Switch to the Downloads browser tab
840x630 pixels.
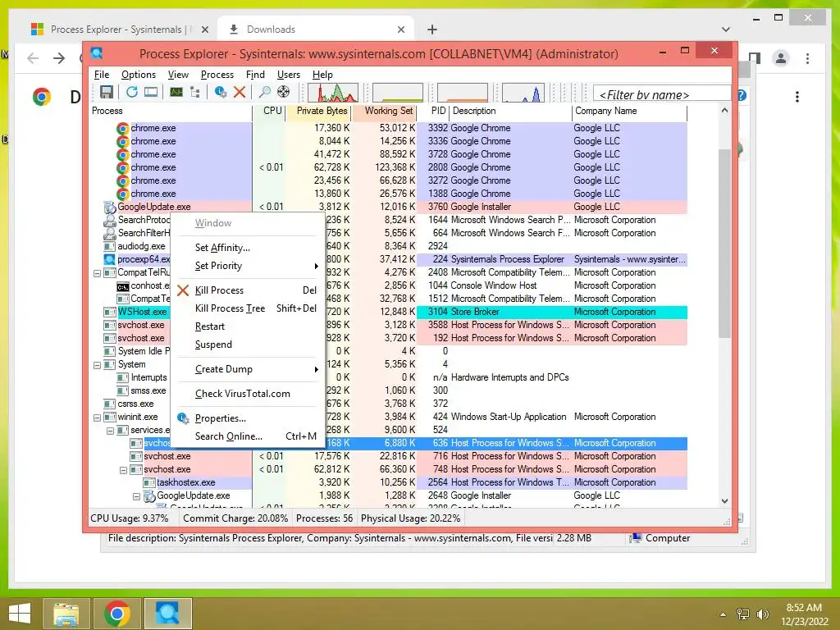pos(316,30)
